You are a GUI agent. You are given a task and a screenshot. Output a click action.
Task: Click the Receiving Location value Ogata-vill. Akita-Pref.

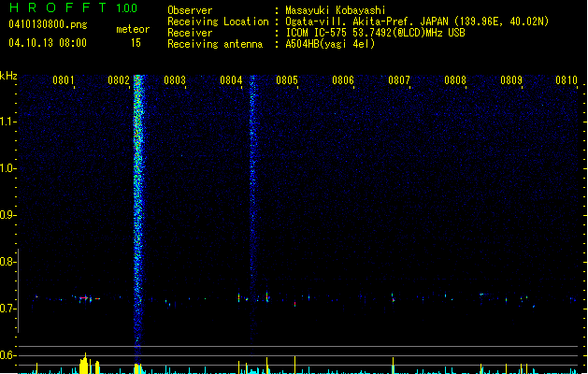coord(350,22)
